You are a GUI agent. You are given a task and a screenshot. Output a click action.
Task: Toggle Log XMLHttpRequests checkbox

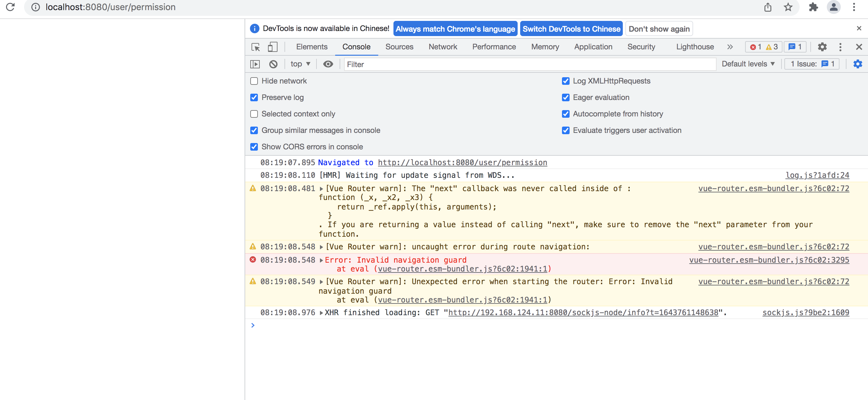coord(565,81)
